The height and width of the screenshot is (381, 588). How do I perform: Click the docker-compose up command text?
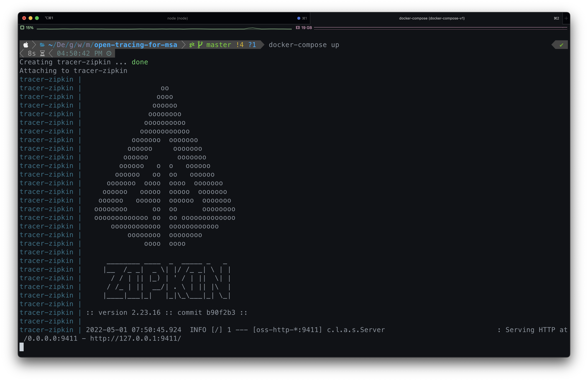pos(304,45)
